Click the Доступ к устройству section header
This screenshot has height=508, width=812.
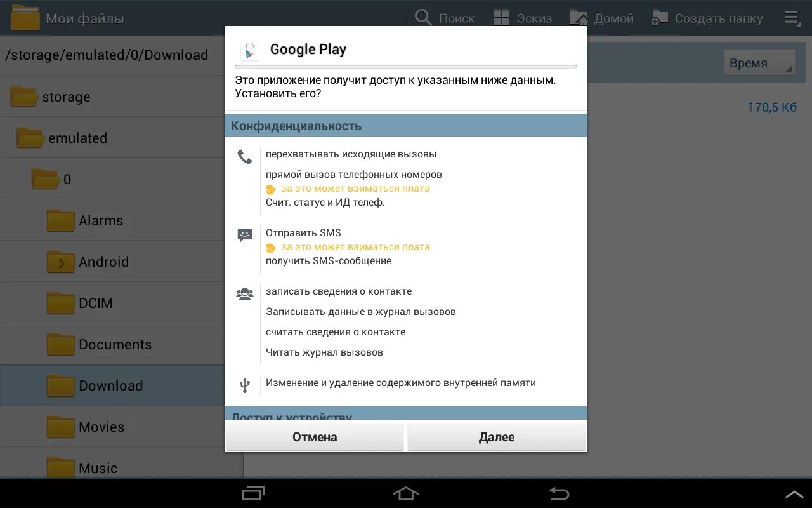[x=406, y=414]
